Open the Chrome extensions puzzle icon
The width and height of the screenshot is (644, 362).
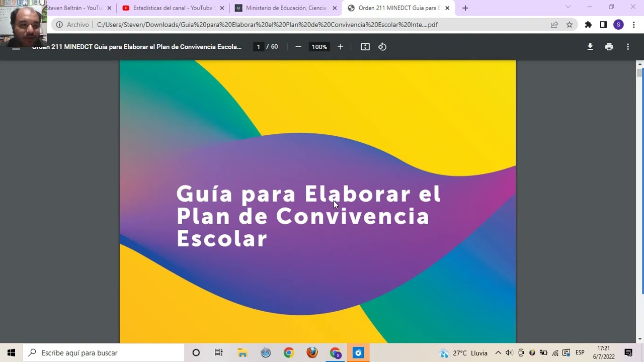588,25
